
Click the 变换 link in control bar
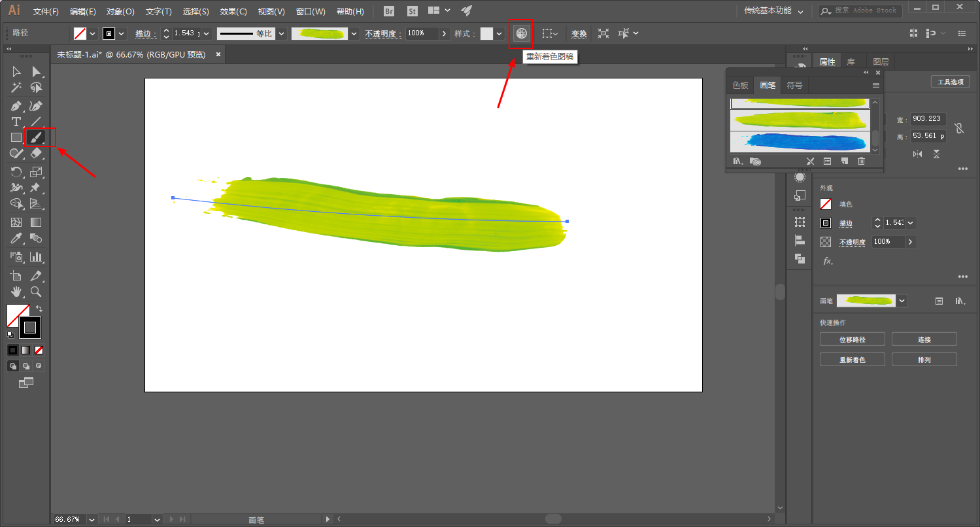(579, 33)
